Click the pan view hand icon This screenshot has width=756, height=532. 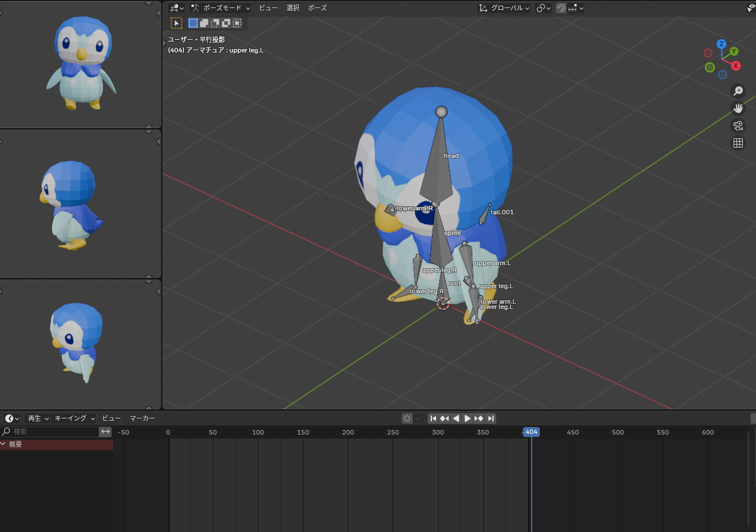pyautogui.click(x=738, y=108)
